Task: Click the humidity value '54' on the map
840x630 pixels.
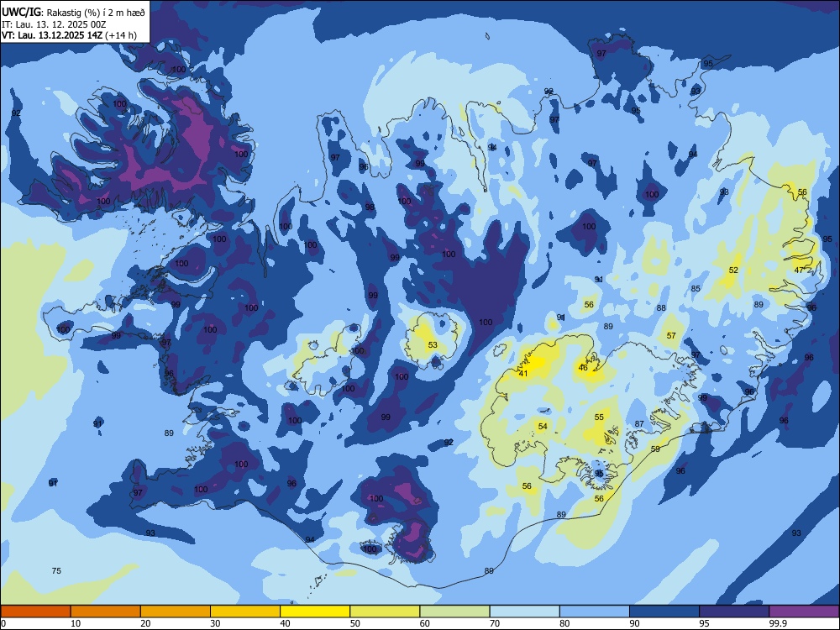Action: click(x=543, y=427)
